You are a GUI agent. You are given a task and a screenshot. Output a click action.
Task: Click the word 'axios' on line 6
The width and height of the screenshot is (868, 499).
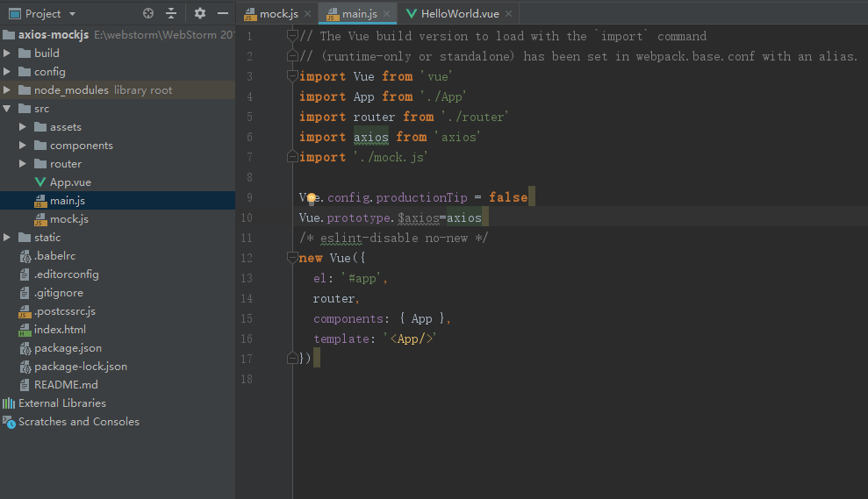coord(371,137)
